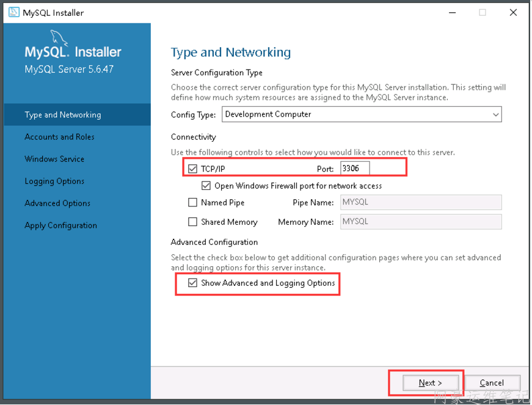532x405 pixels.
Task: Open Logging Options step
Action: pos(54,181)
